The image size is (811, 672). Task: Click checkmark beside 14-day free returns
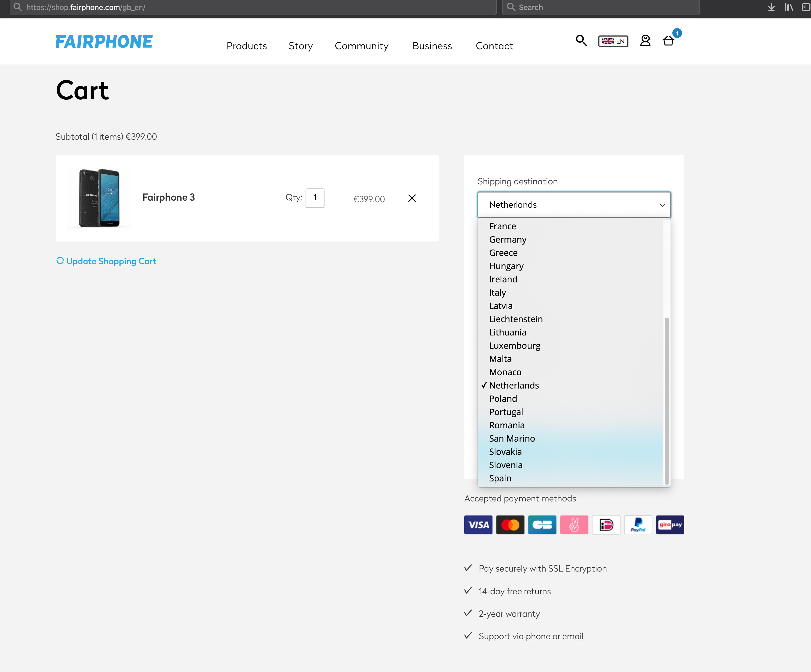pyautogui.click(x=468, y=591)
